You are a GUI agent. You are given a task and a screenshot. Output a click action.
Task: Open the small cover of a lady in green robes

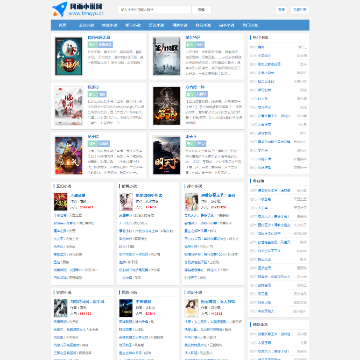coord(191,202)
